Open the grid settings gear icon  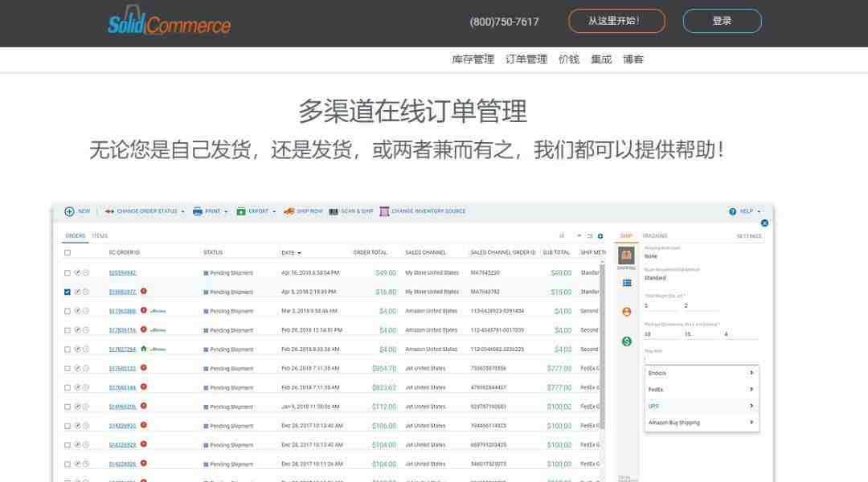[x=600, y=236]
